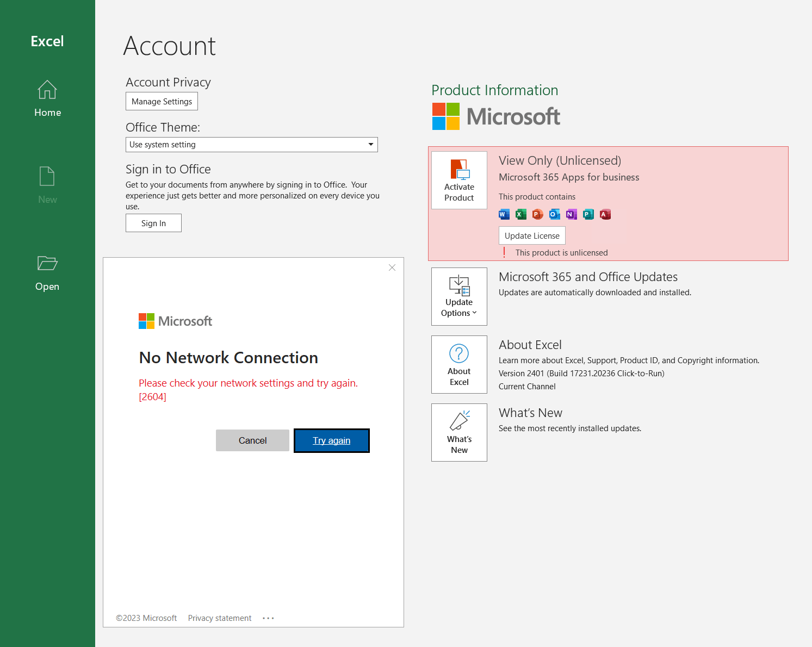Click the Access app icon
Viewport: 812px width, 647px height.
pyautogui.click(x=605, y=214)
